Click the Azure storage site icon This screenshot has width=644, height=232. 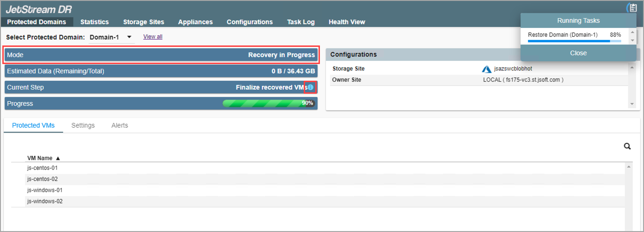pos(486,69)
